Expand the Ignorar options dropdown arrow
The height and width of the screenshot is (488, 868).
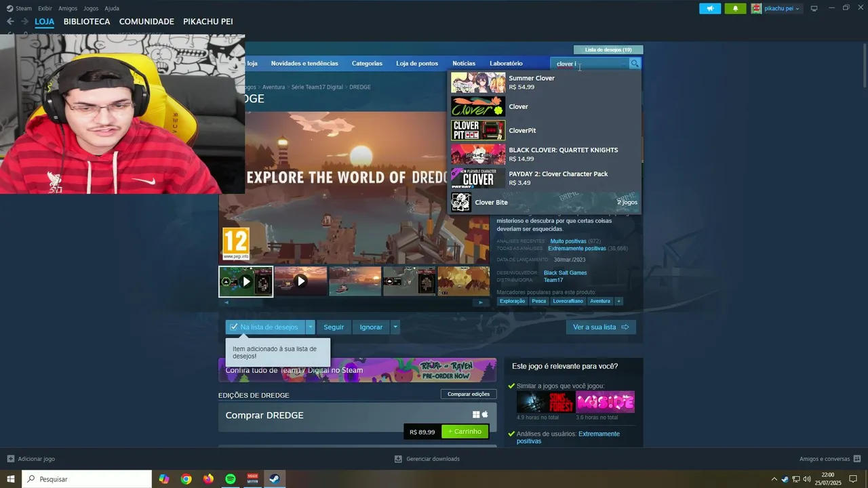coord(395,327)
